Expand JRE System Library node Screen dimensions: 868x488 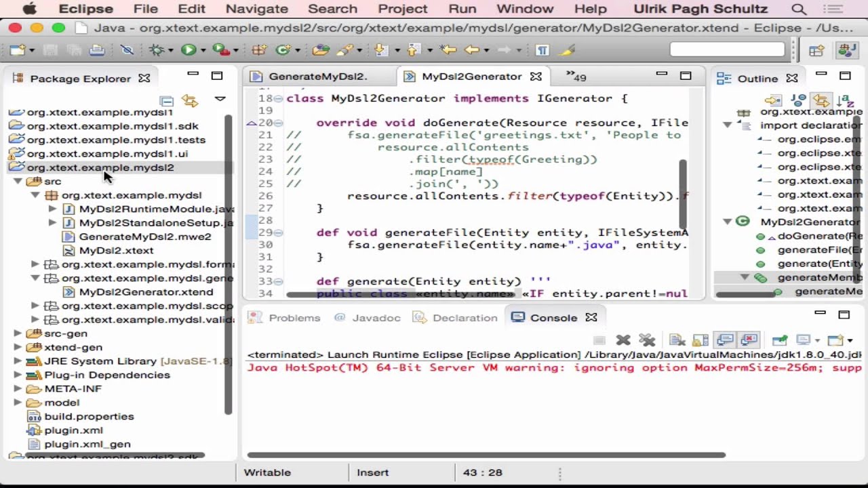point(18,361)
